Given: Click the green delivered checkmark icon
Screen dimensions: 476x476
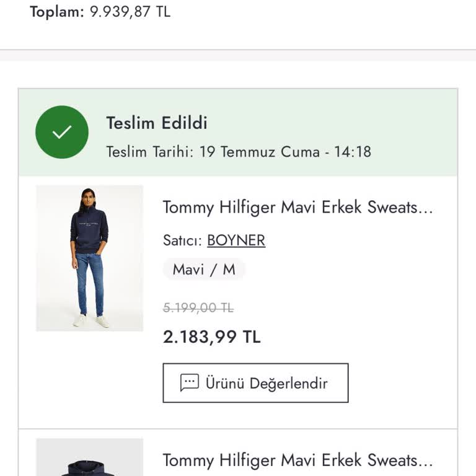Looking at the screenshot, I should click(x=62, y=132).
